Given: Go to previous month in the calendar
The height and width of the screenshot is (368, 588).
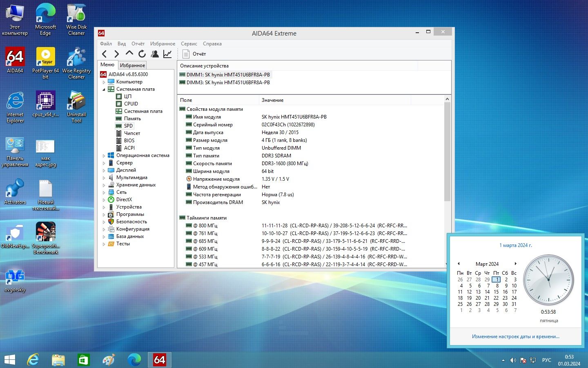Looking at the screenshot, I should 459,264.
